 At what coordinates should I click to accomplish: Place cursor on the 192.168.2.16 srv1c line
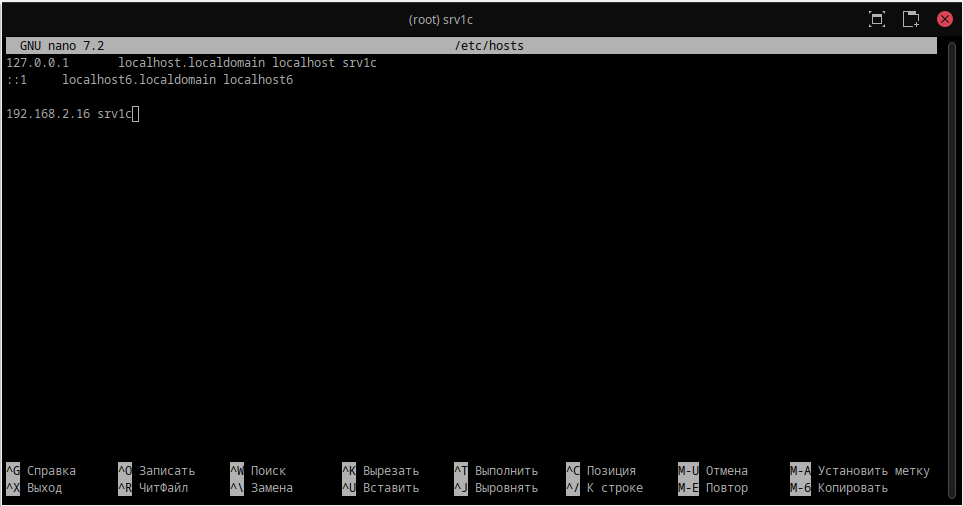pyautogui.click(x=68, y=114)
